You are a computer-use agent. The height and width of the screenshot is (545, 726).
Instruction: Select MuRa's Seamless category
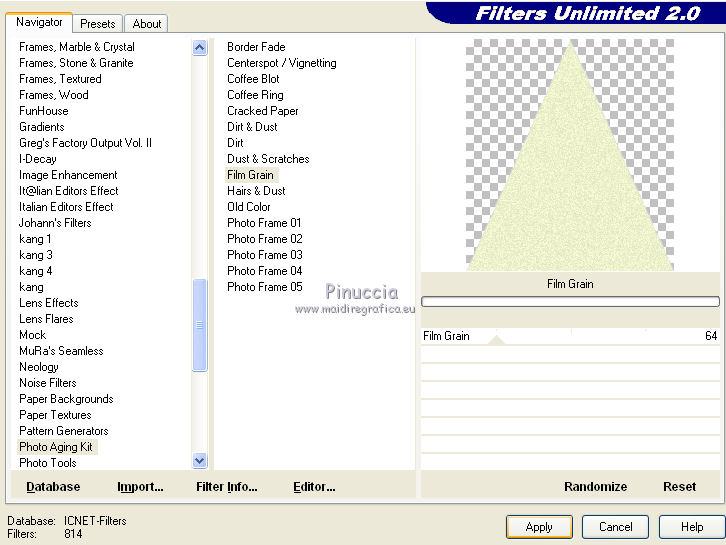[x=61, y=351]
